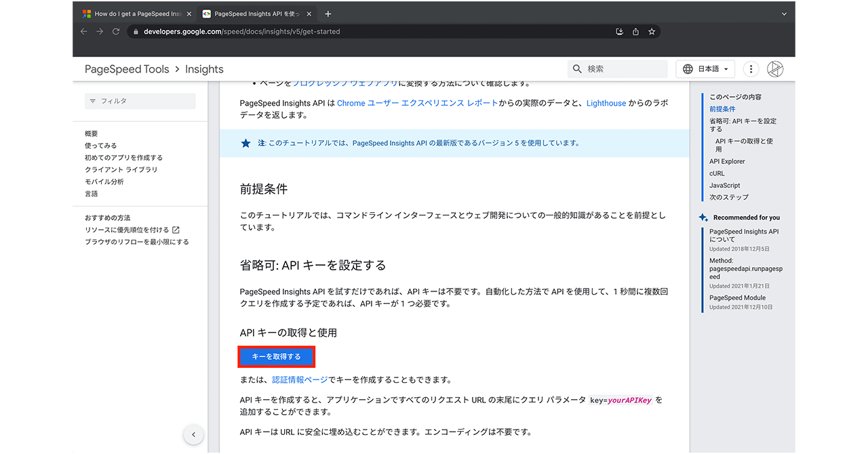868x454 pixels.
Task: Open a new tab with plus icon
Action: point(328,14)
